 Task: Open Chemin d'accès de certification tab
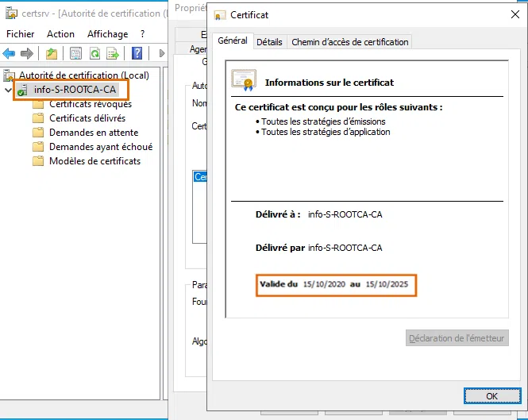(350, 42)
